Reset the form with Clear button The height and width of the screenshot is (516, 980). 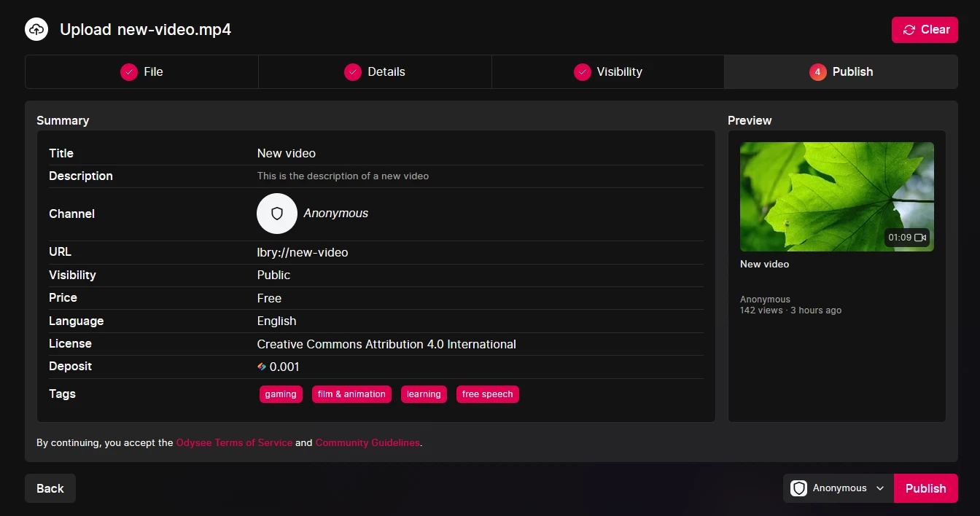925,30
